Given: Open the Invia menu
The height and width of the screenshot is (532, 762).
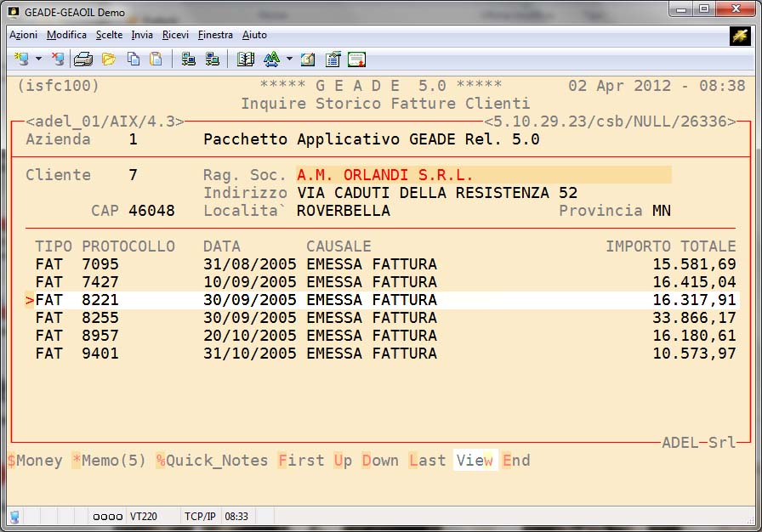Looking at the screenshot, I should click(142, 35).
